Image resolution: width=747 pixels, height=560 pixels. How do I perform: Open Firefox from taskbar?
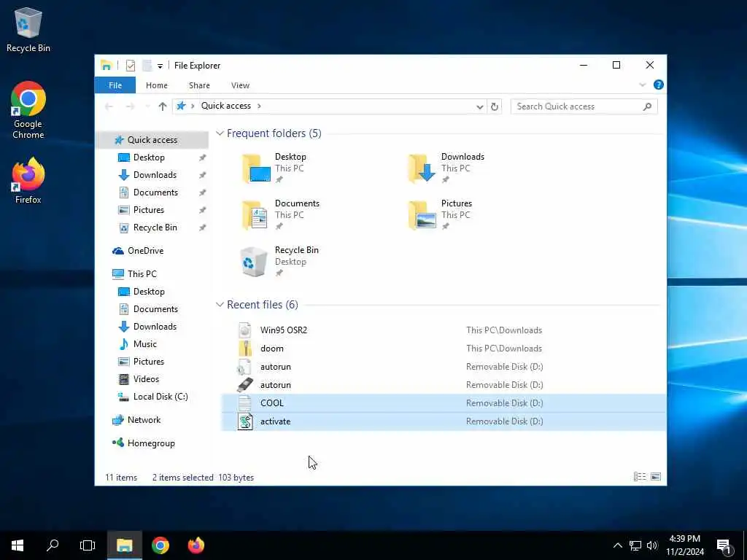196,545
